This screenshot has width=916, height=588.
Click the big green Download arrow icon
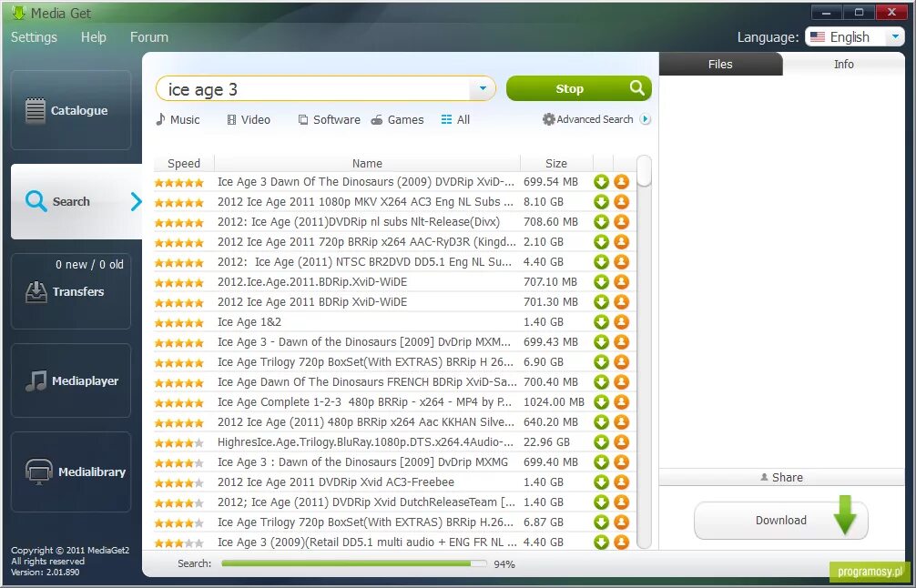click(845, 515)
